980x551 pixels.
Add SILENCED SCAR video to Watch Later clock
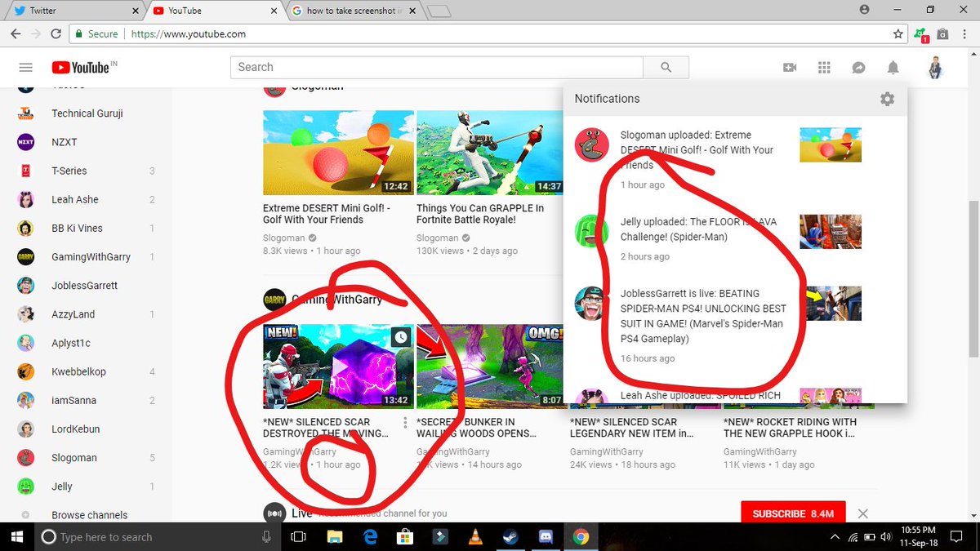pos(399,337)
